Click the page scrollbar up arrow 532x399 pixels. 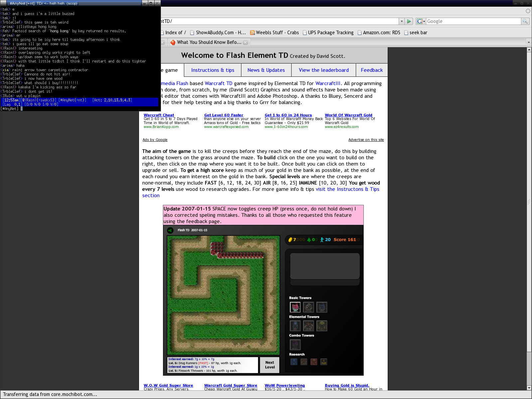click(x=529, y=50)
